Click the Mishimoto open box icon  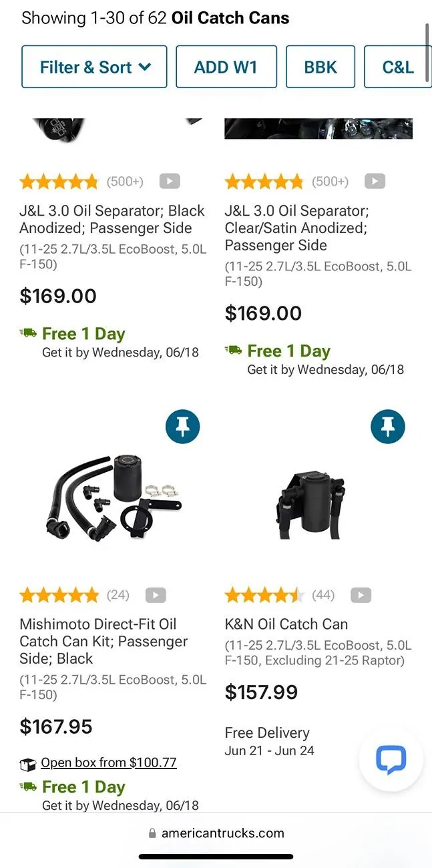click(28, 763)
